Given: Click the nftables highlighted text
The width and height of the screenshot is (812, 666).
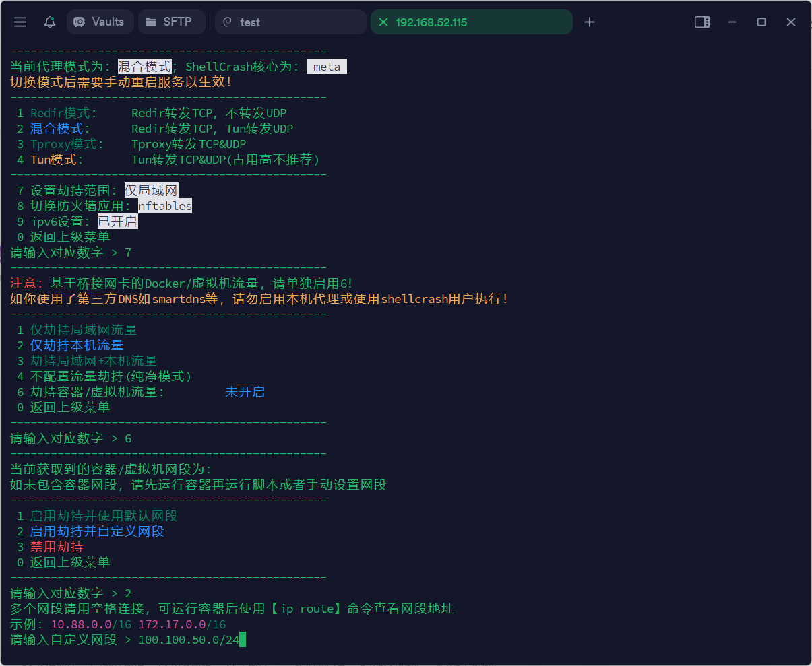Looking at the screenshot, I should (164, 205).
